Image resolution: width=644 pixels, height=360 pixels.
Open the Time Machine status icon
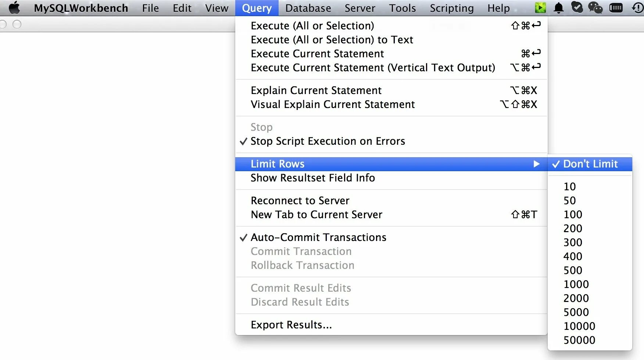pyautogui.click(x=637, y=8)
